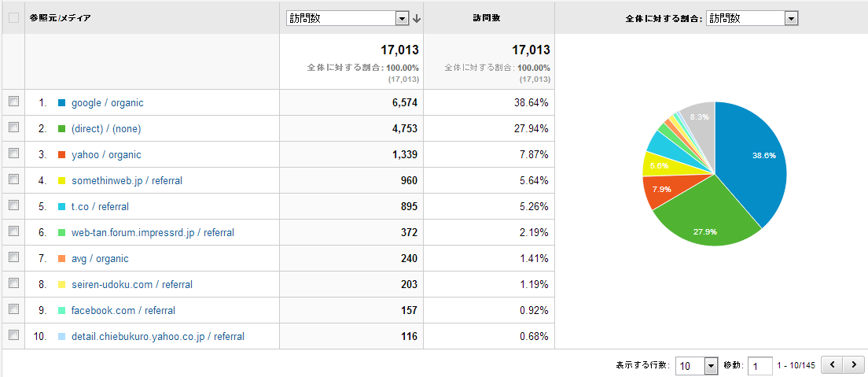Check the google / organic row checkbox
This screenshot has width=868, height=377.
point(13,102)
